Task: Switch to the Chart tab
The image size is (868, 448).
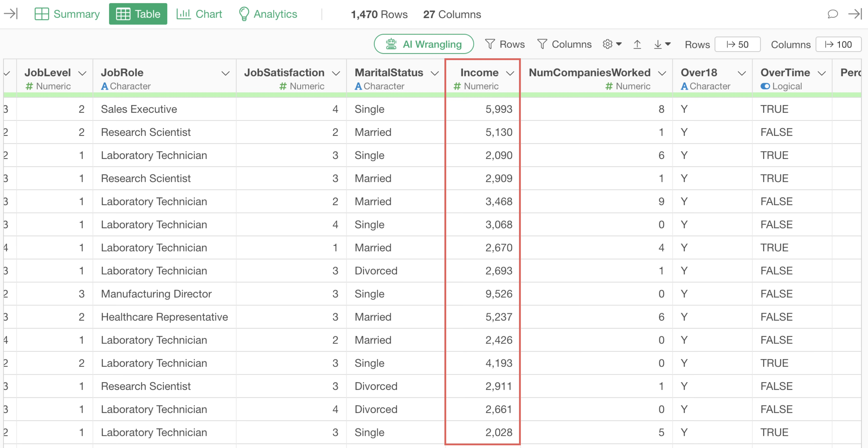Action: pyautogui.click(x=199, y=14)
